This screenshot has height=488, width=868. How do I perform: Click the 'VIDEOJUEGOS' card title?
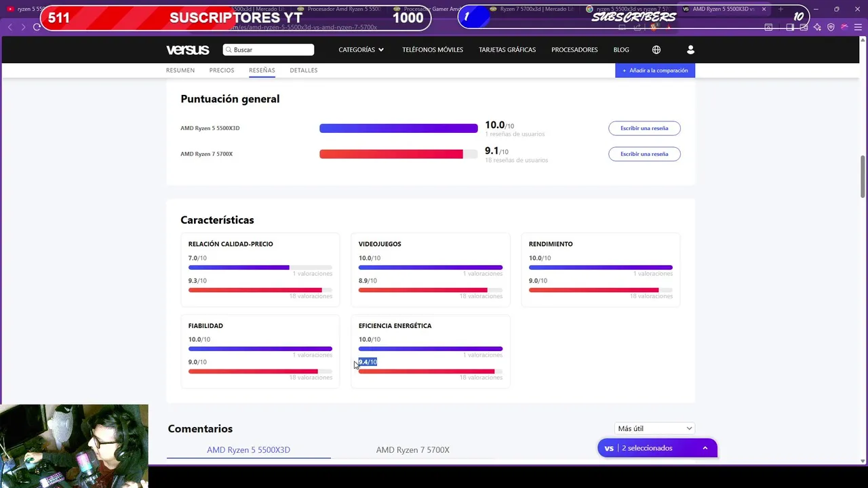click(380, 244)
